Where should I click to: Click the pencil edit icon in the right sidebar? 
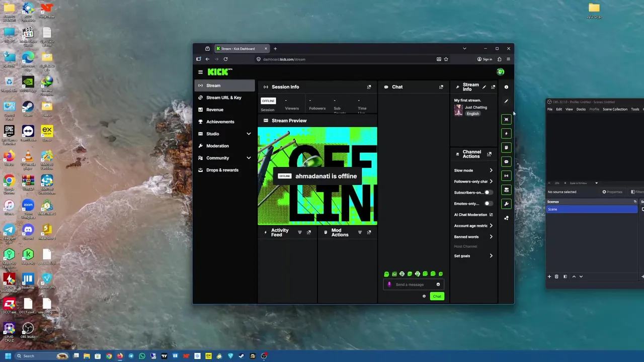[506, 101]
